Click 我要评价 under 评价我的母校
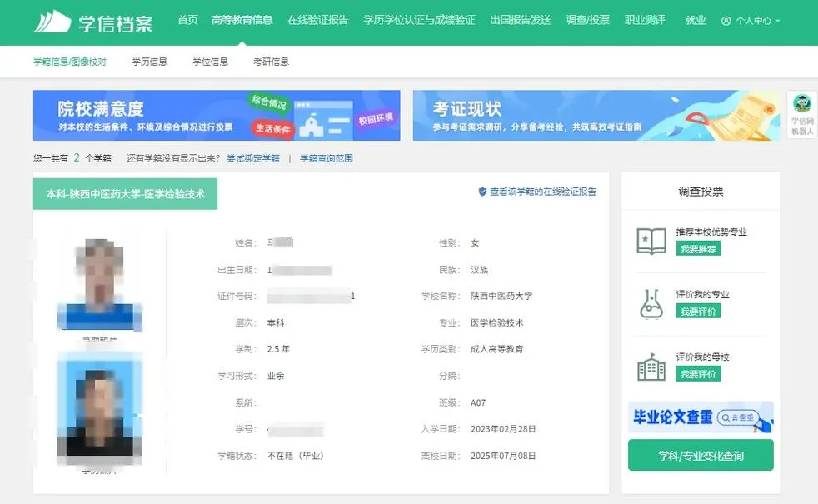818x504 pixels. (698, 374)
